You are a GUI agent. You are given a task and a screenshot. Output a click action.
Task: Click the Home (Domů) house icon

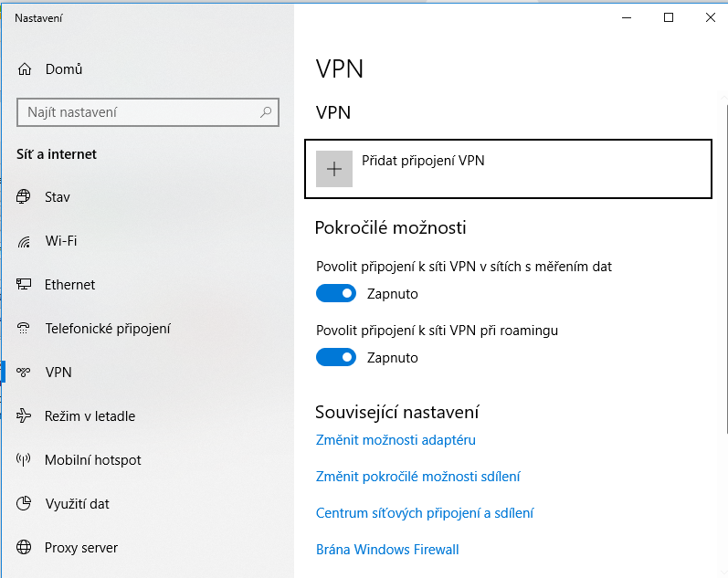(x=25, y=69)
